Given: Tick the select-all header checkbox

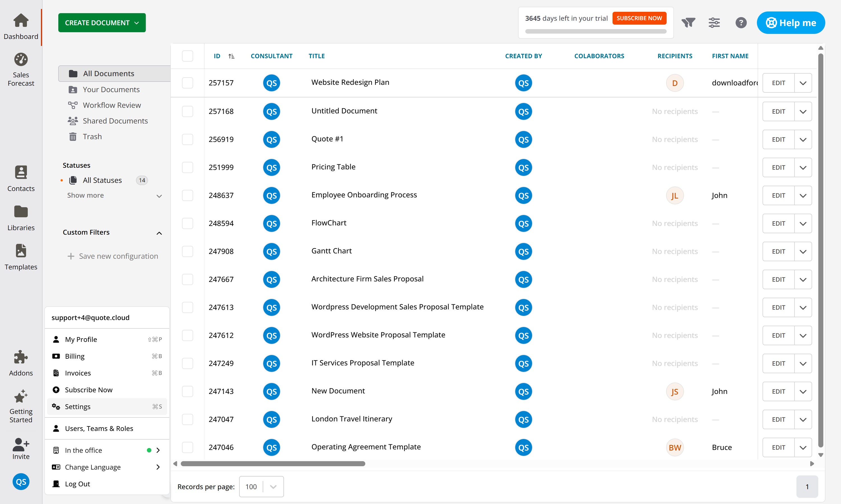Looking at the screenshot, I should tap(187, 56).
